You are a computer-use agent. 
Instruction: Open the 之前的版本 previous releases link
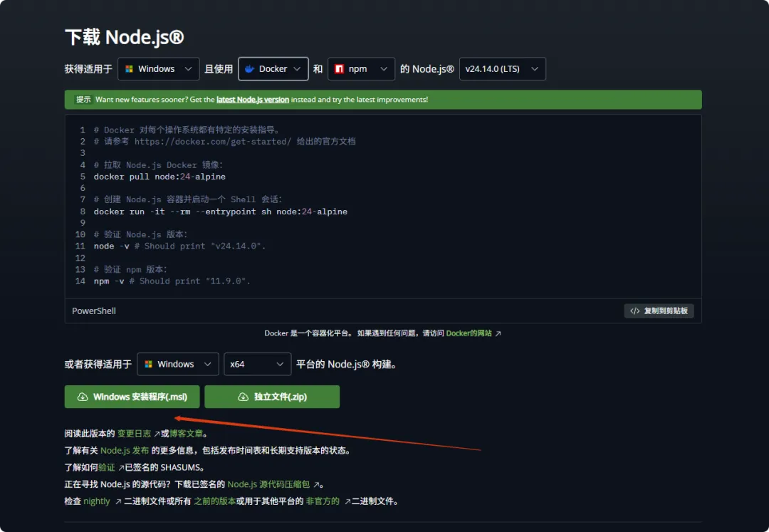[x=215, y=501]
